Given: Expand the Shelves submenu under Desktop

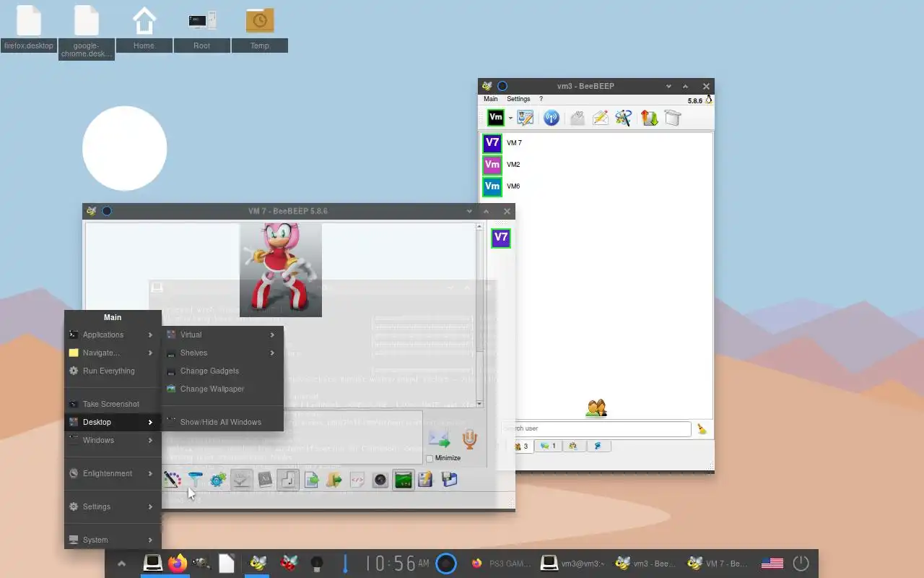Looking at the screenshot, I should pos(222,353).
